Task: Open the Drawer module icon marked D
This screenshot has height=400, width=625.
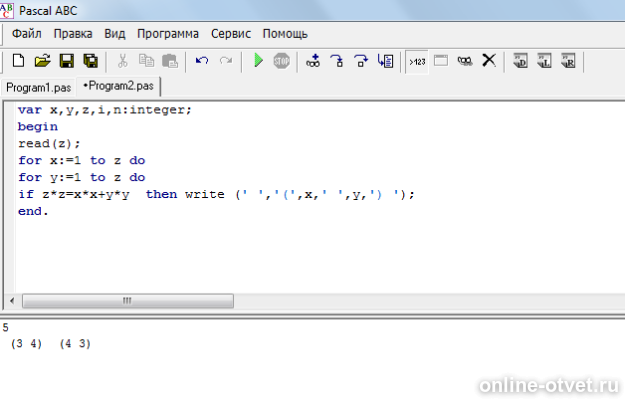Action: point(520,61)
